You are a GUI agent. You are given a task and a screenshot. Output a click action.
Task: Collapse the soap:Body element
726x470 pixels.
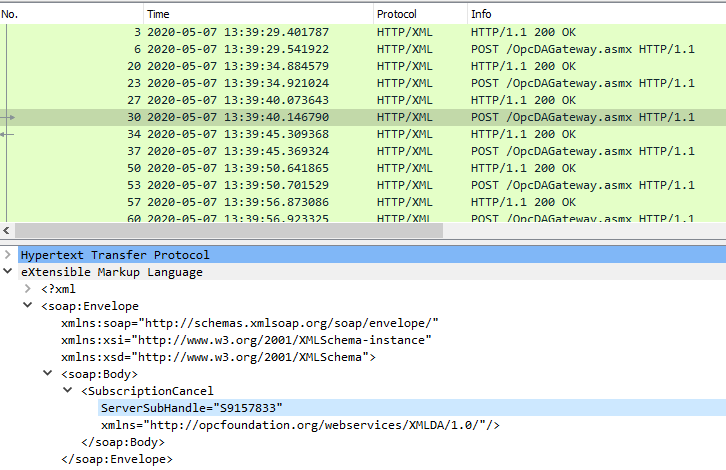(48, 374)
